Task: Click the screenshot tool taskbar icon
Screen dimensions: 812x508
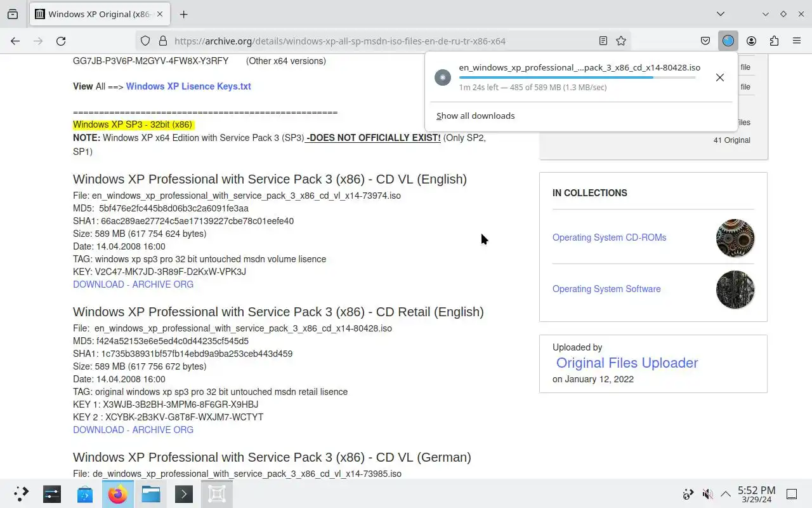Action: [x=217, y=494]
